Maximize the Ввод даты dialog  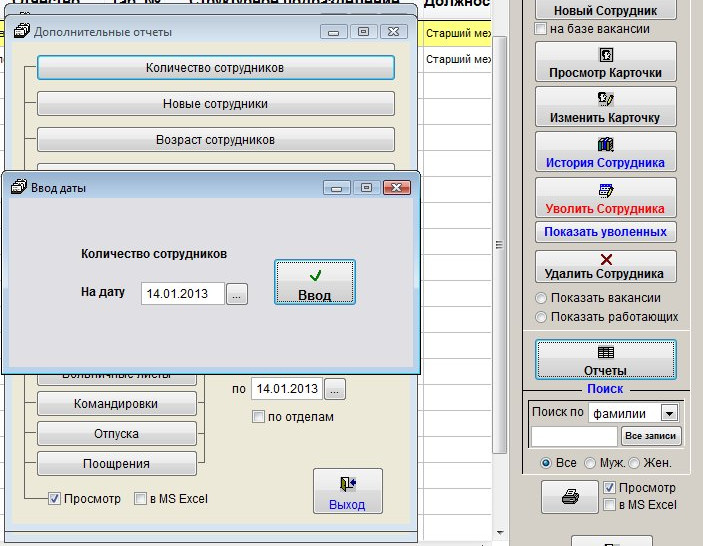tap(366, 188)
